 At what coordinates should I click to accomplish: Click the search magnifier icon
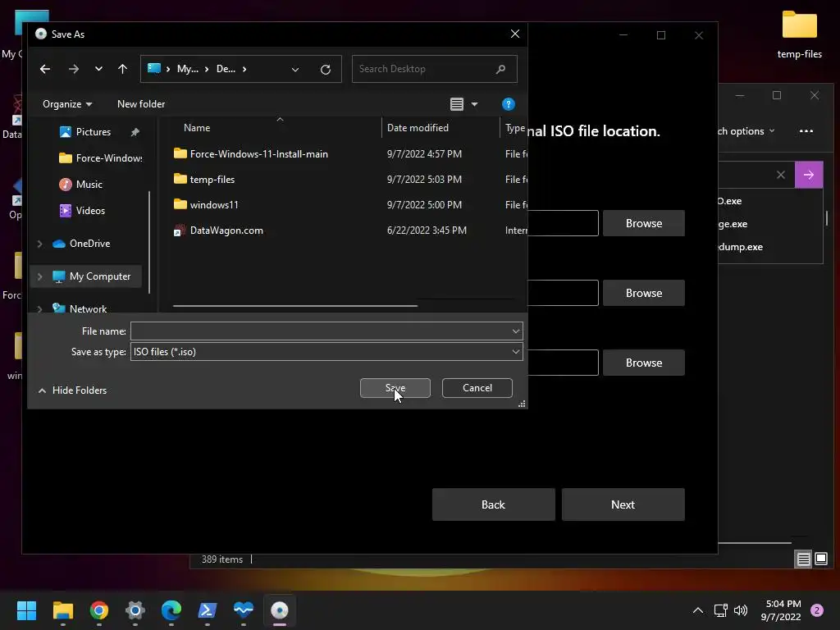click(x=501, y=69)
